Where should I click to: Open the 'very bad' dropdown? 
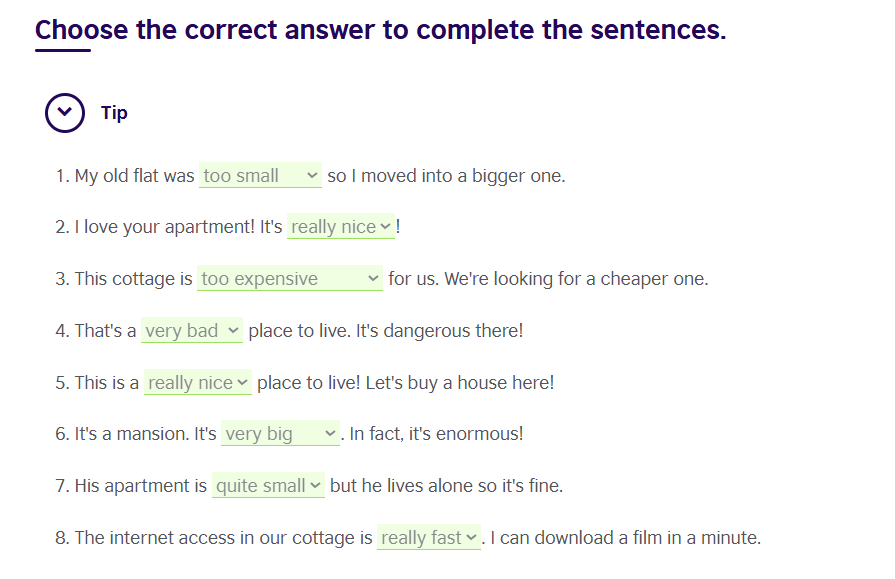tap(192, 331)
